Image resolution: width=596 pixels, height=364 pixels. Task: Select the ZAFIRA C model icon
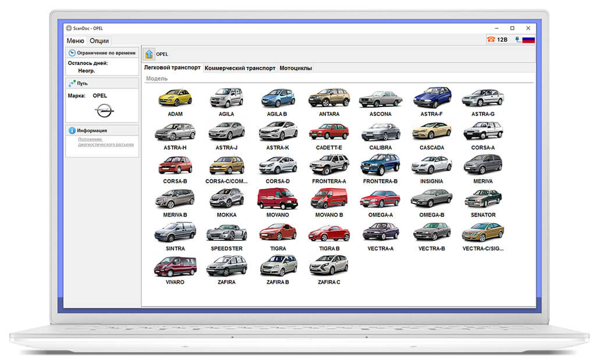pyautogui.click(x=329, y=265)
